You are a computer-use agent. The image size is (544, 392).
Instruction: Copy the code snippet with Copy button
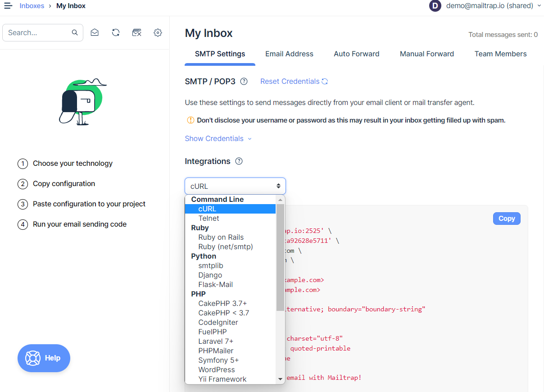pyautogui.click(x=507, y=219)
